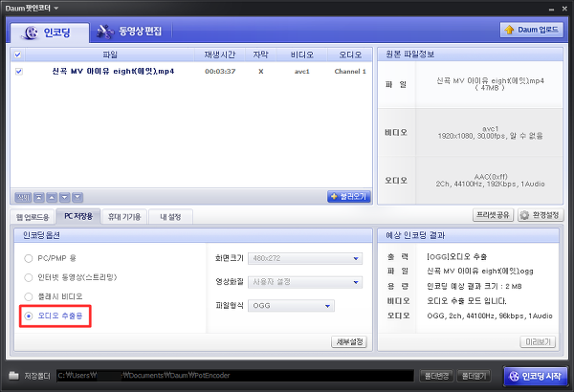Click the 폴더변경 change folder button
Image resolution: width=574 pixels, height=392 pixels.
tap(436, 376)
